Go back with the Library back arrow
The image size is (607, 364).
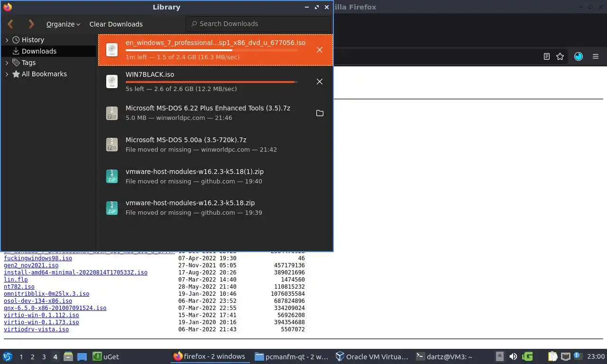tap(10, 24)
